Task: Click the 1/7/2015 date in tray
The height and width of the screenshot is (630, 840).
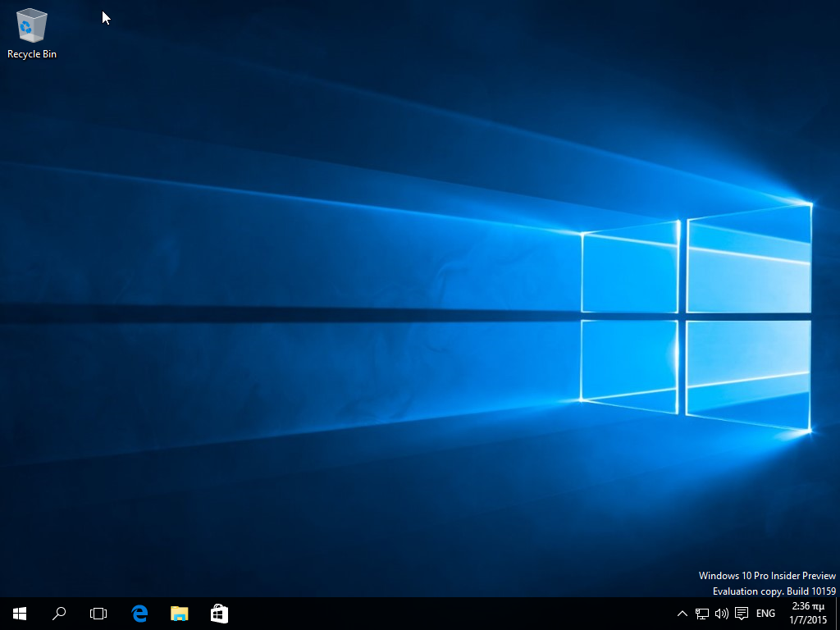Action: pos(808,620)
